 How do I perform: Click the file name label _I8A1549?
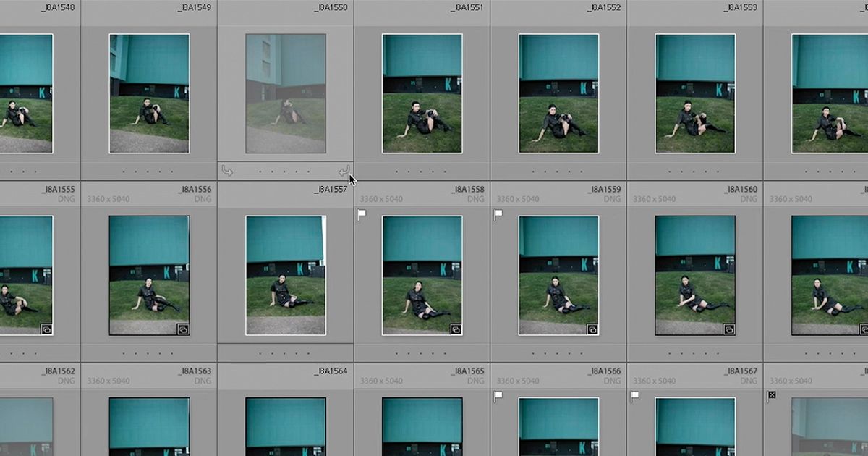tap(194, 7)
